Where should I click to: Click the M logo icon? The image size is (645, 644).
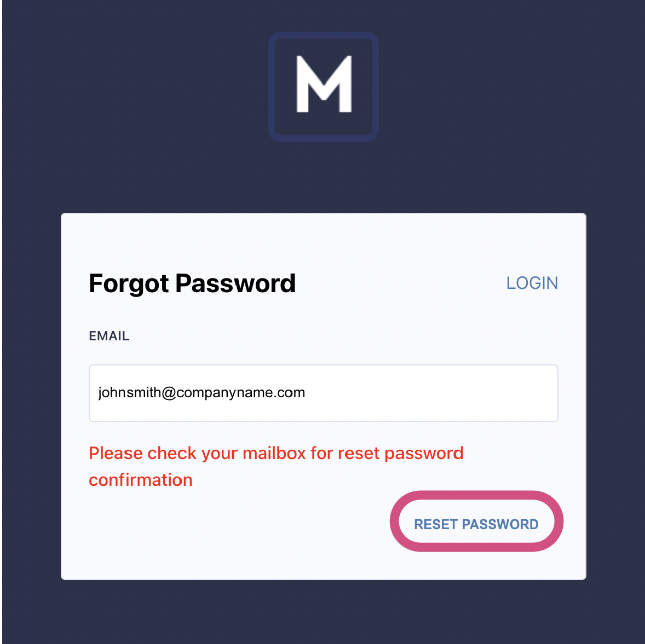pyautogui.click(x=323, y=86)
